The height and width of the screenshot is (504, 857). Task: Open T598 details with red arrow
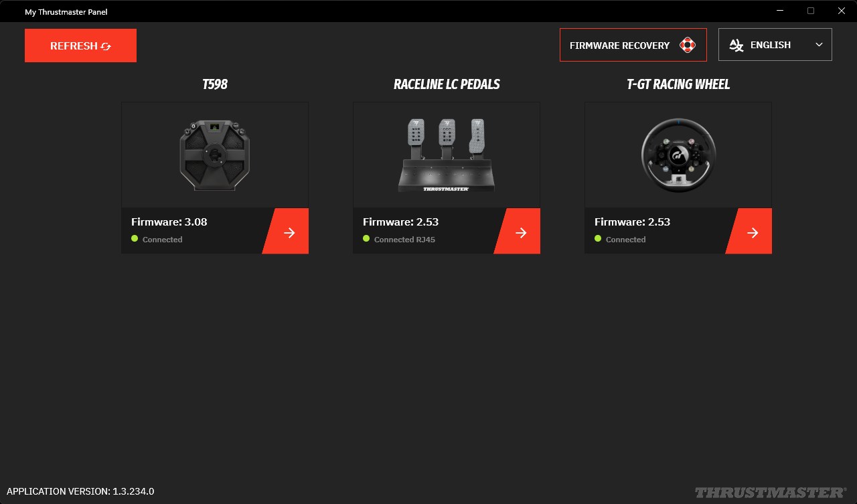(x=289, y=232)
